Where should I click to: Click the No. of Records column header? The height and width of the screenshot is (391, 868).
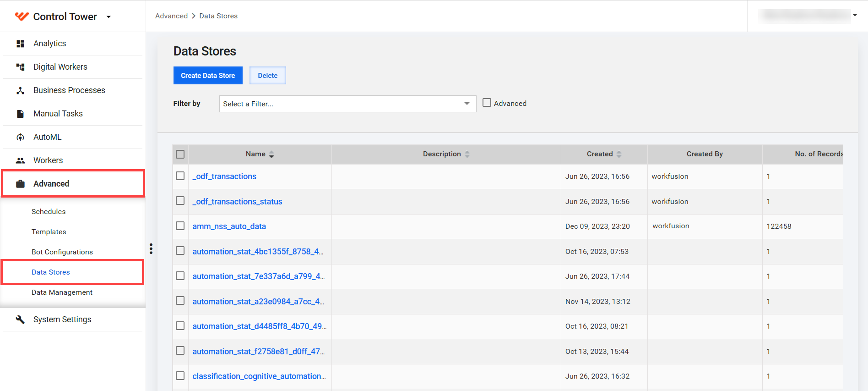pyautogui.click(x=803, y=154)
